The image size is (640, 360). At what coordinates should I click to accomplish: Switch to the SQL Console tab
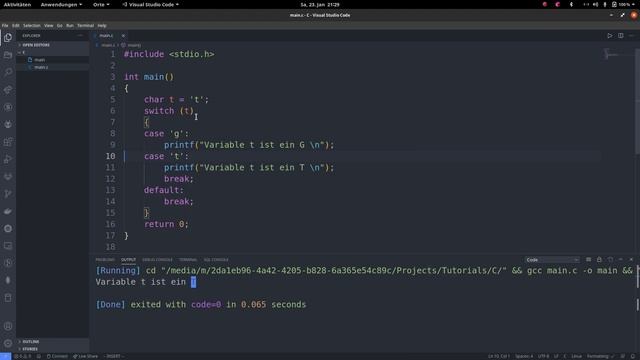pyautogui.click(x=216, y=260)
